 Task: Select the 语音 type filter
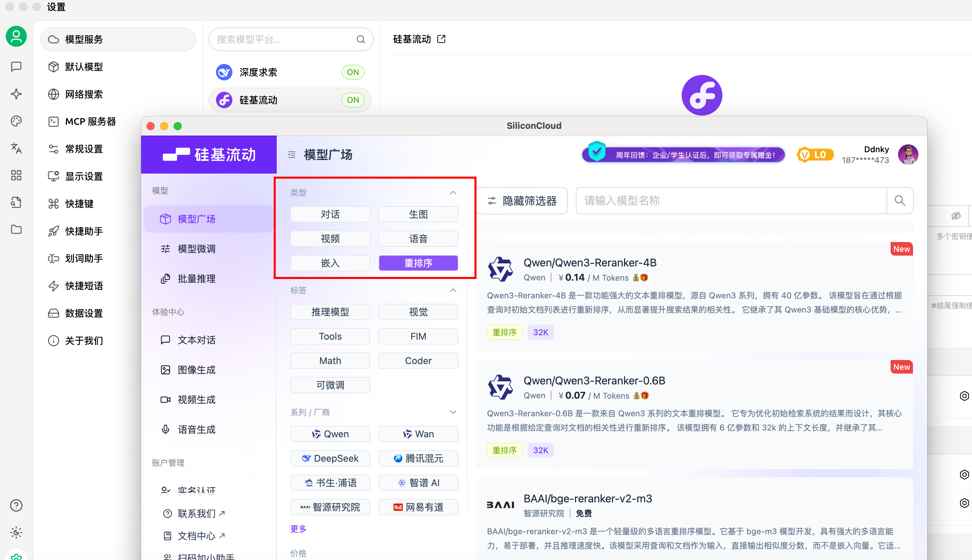[418, 238]
